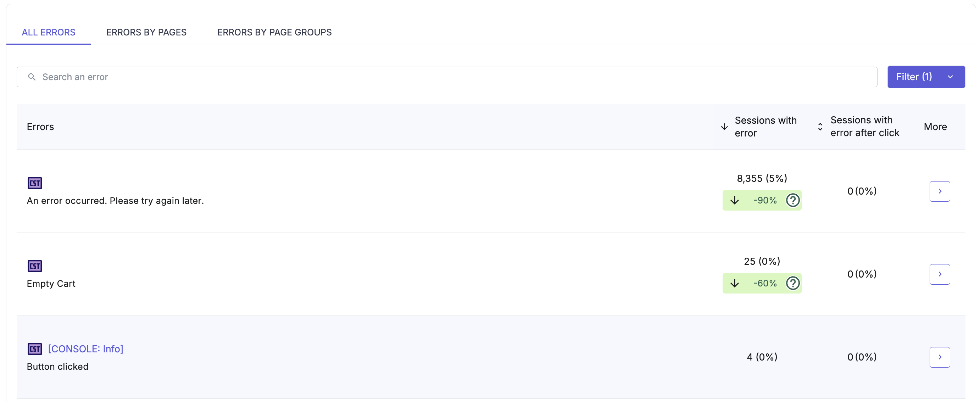Click CST icon in Button clicked row
This screenshot has height=402, width=980.
pos(35,349)
